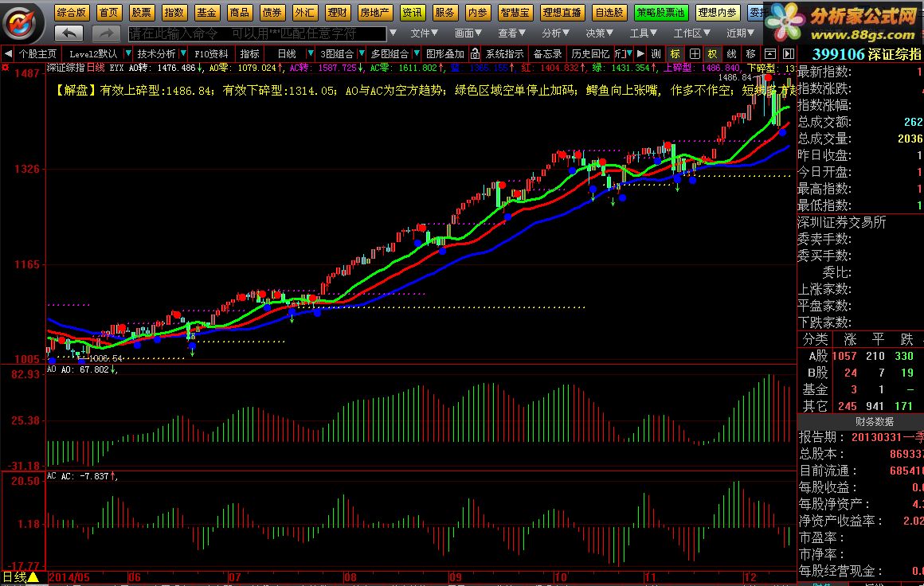Open the 查看 menu

pyautogui.click(x=511, y=33)
